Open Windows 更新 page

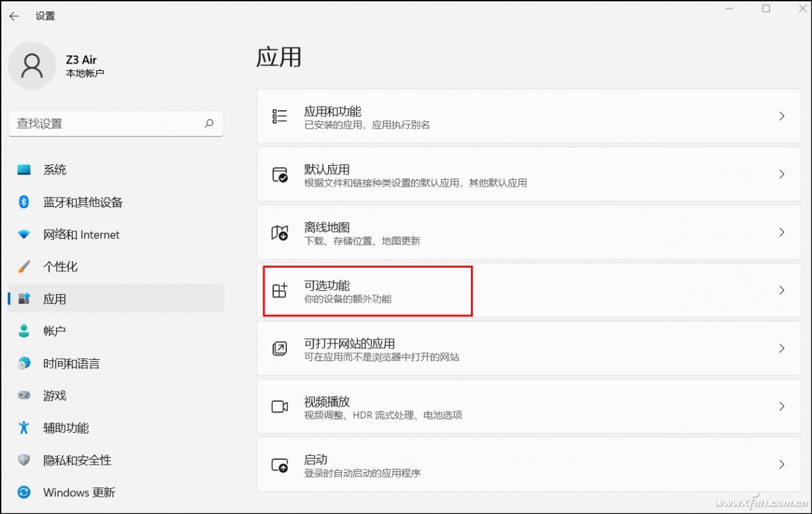(x=116, y=492)
